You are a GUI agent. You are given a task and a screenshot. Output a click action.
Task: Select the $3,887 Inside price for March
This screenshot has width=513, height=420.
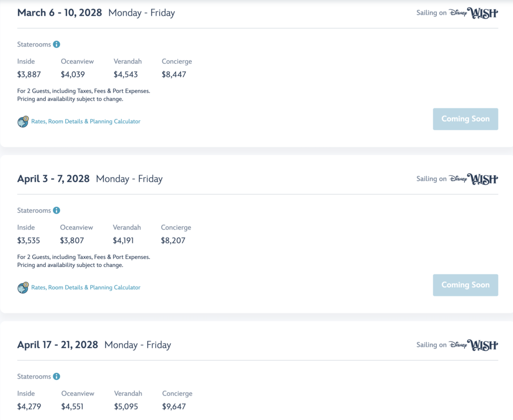coord(29,75)
